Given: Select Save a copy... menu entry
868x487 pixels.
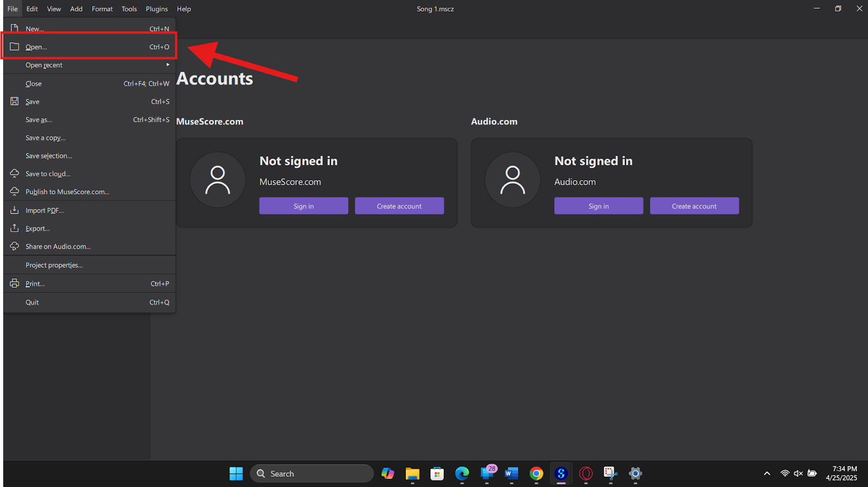Looking at the screenshot, I should click(x=90, y=138).
